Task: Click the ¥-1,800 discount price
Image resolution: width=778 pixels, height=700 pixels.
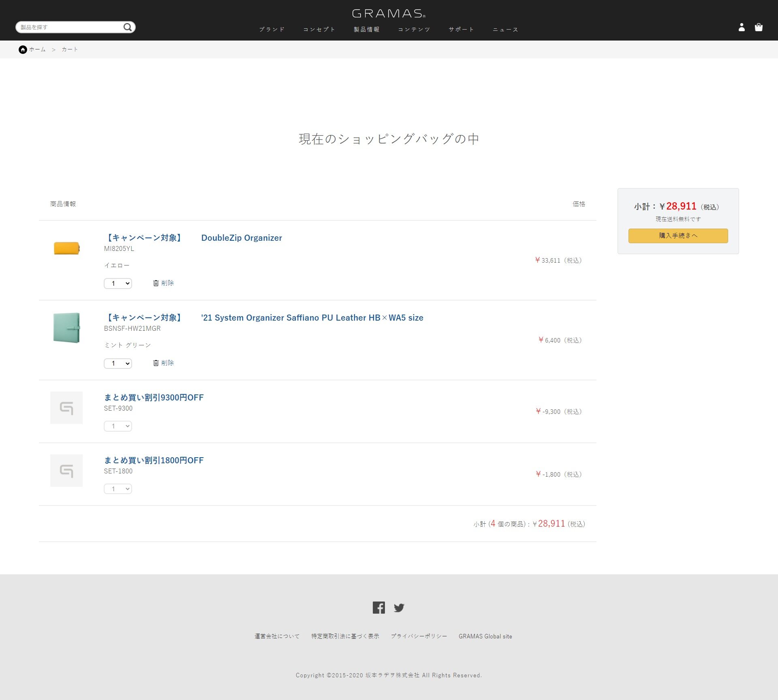Action: pos(559,474)
